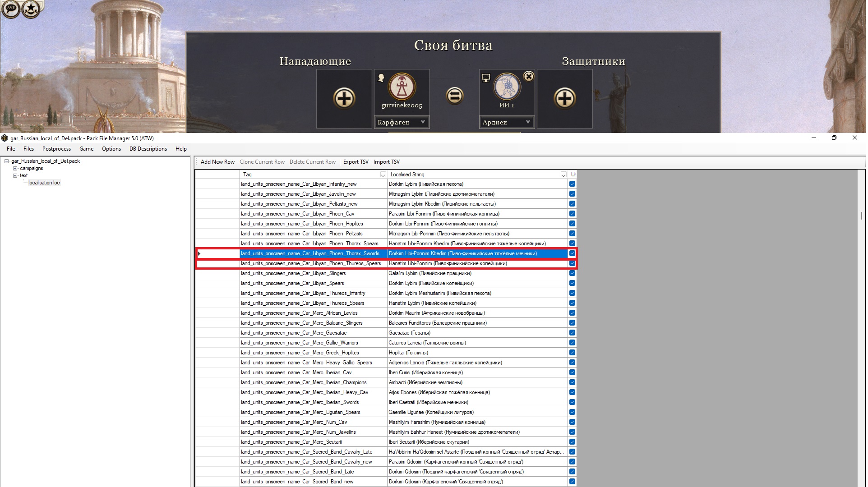Select localisation.loc in the file tree
This screenshot has height=487, width=868.
coord(44,183)
